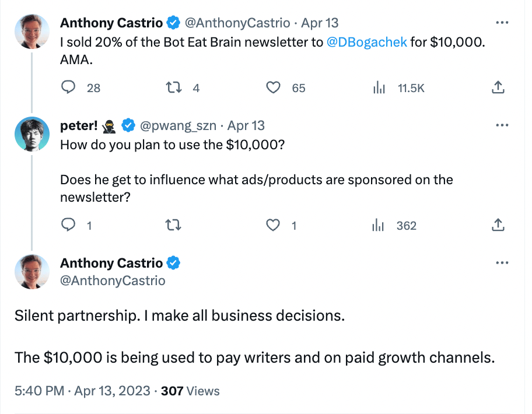Screen dimensions: 532x414
Task: Like the tweet with 65 likes
Action: point(273,87)
